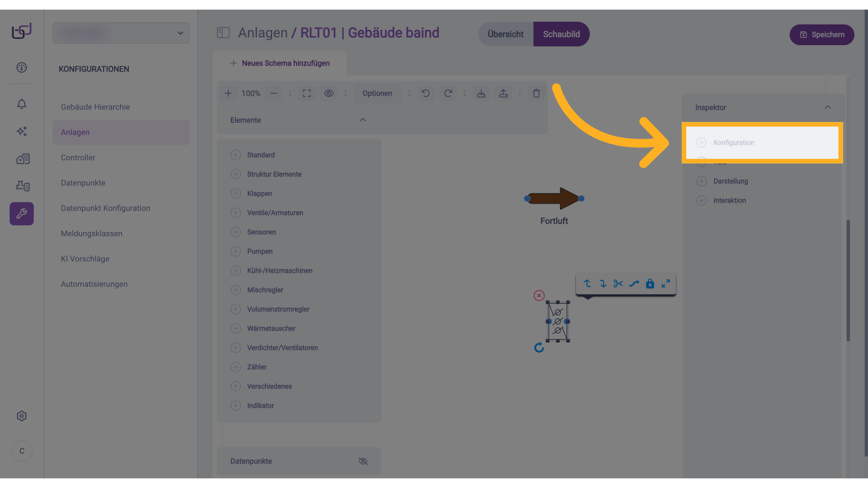Click the lock icon in the element toolbar

tap(650, 283)
